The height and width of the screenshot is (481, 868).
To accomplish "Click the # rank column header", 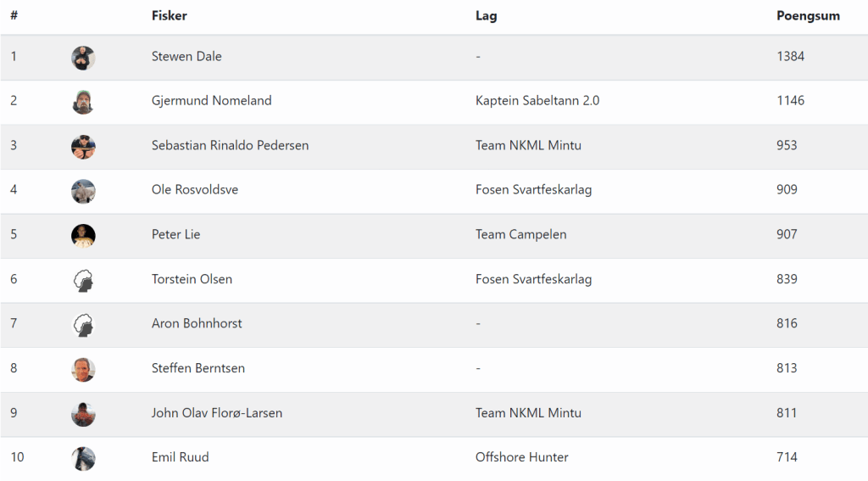I will (14, 16).
